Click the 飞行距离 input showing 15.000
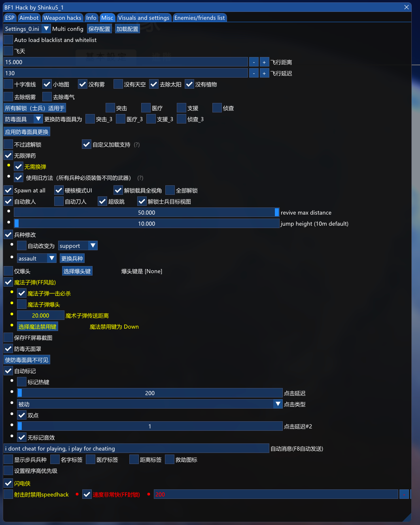The image size is (420, 525). (x=126, y=62)
